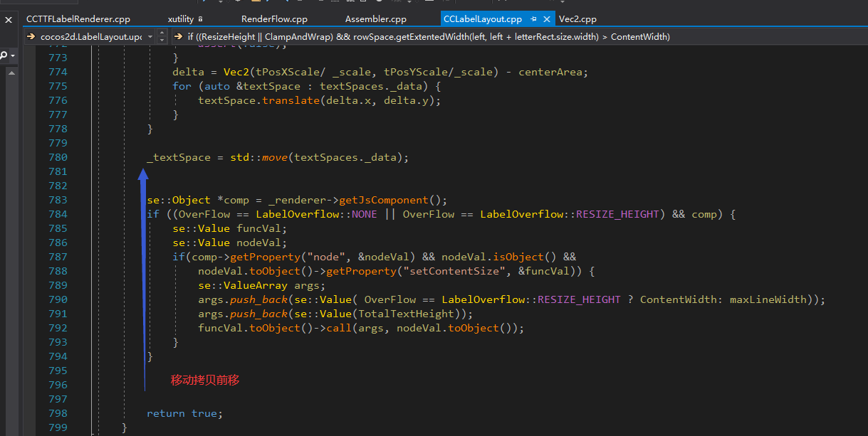The height and width of the screenshot is (436, 868).
Task: Click 'std::move' on line 780
Action: [258, 157]
